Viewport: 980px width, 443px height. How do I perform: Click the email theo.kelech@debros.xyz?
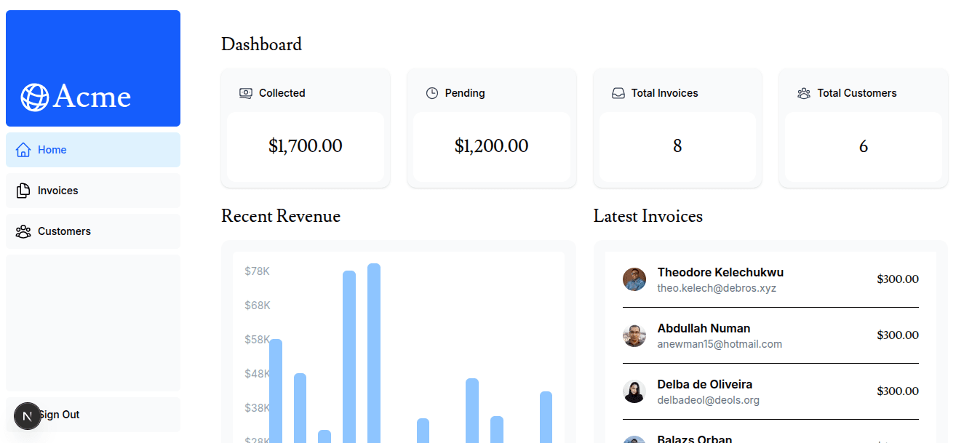[x=717, y=288]
